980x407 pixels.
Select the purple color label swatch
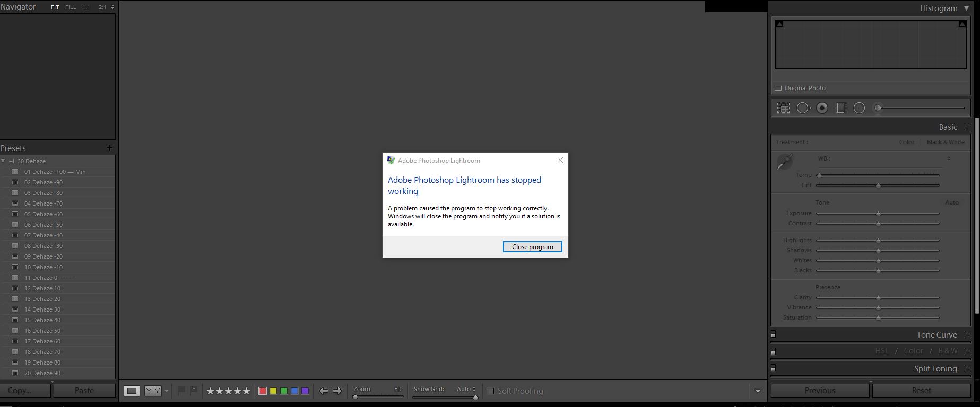coord(305,391)
